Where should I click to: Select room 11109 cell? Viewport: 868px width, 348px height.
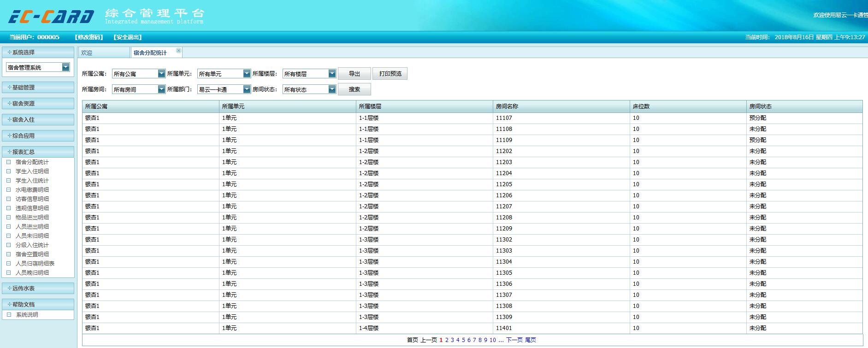coord(561,140)
